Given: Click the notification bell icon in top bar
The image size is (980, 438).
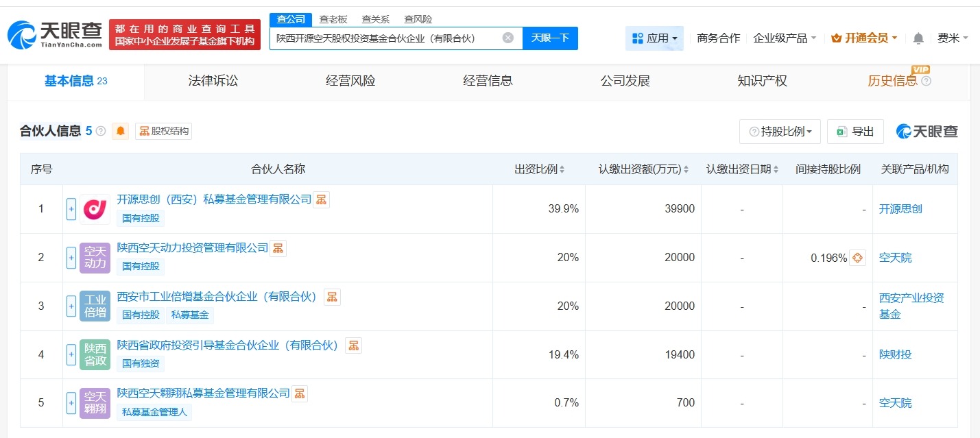Looking at the screenshot, I should click(x=917, y=39).
